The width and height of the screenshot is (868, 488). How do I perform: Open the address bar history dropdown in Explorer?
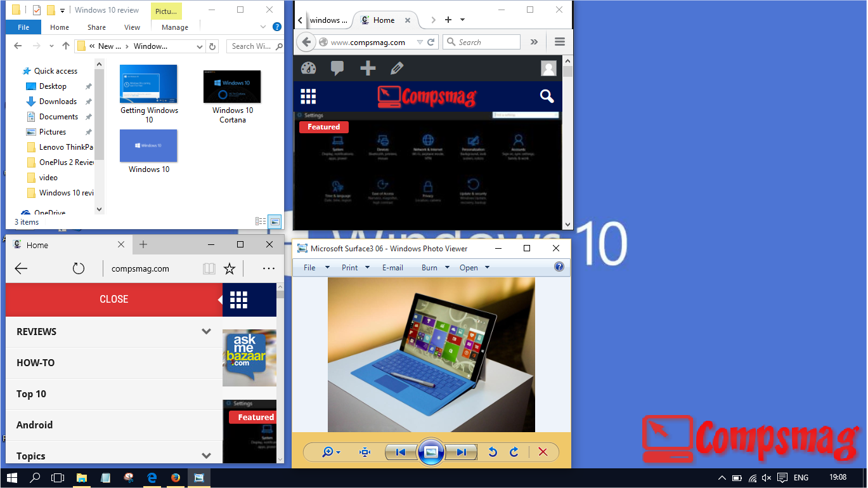coord(200,46)
